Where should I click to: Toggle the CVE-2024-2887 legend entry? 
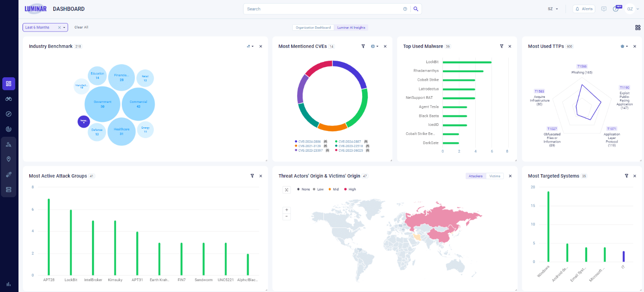350,142
